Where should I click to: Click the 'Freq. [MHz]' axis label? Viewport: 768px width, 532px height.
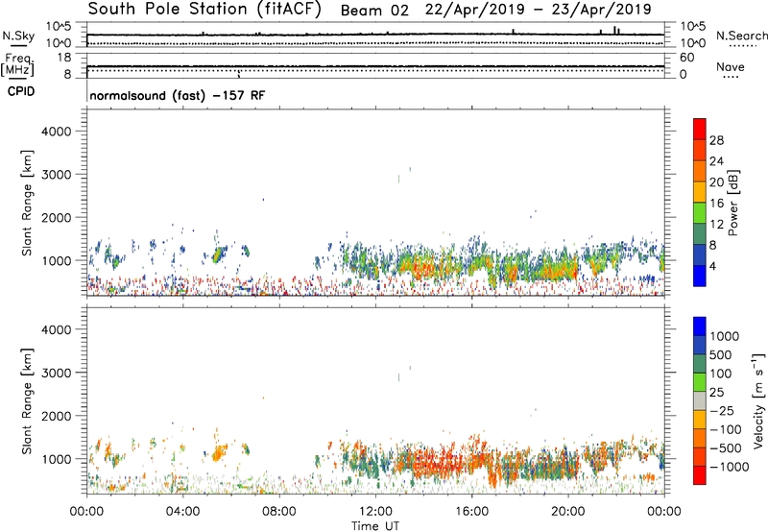pyautogui.click(x=18, y=65)
